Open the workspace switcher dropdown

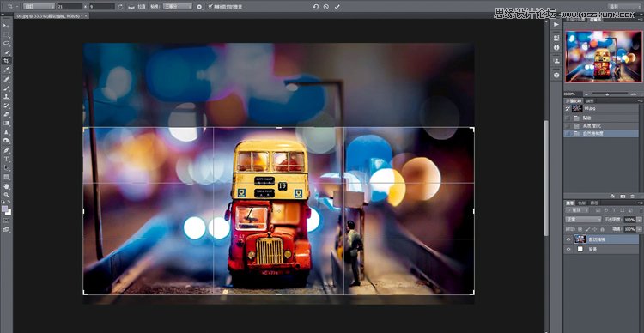click(623, 6)
